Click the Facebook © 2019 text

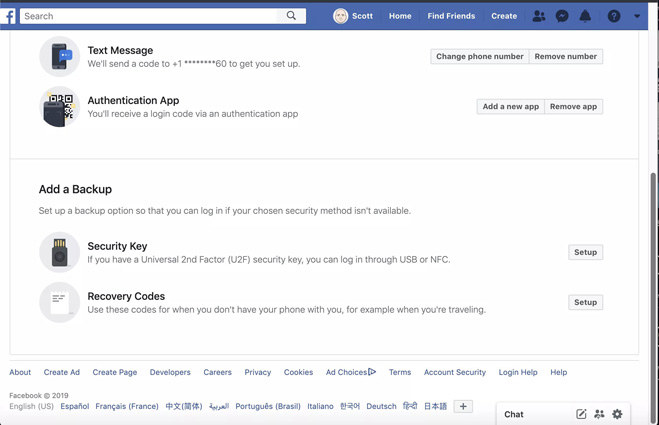point(39,396)
